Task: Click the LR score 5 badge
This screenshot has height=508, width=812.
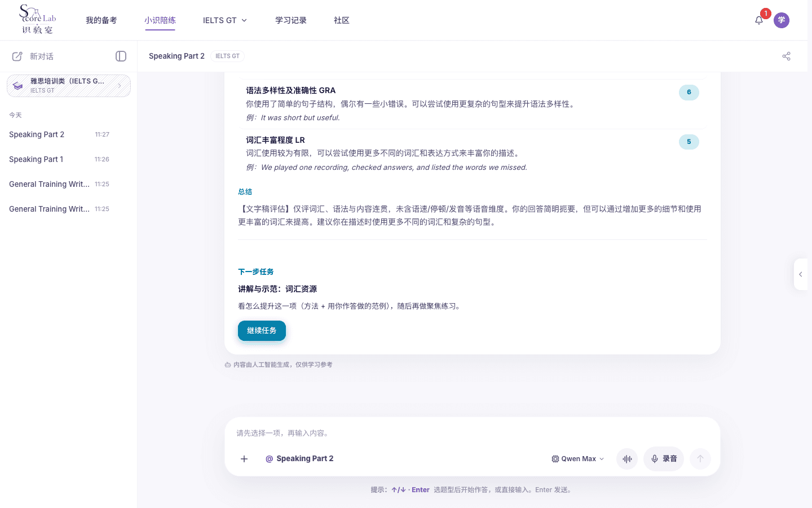Action: click(689, 142)
